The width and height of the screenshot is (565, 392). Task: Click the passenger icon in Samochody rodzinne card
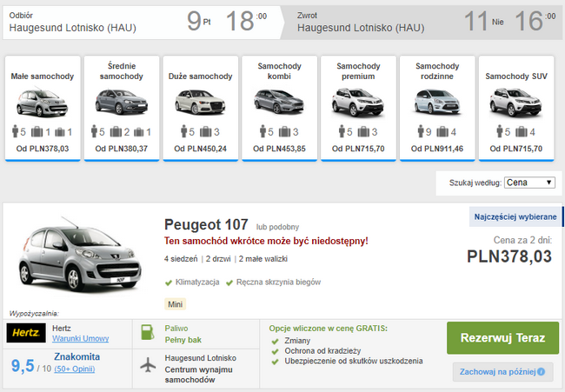421,131
